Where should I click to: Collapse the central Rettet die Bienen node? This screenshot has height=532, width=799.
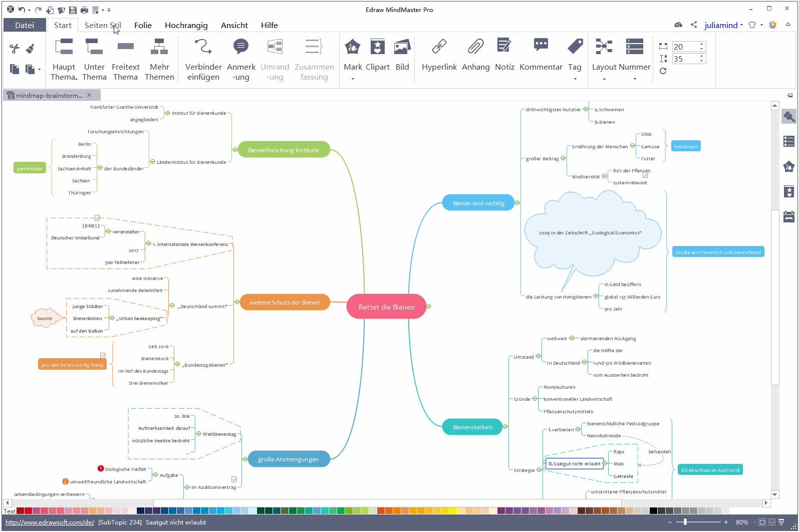pos(429,307)
